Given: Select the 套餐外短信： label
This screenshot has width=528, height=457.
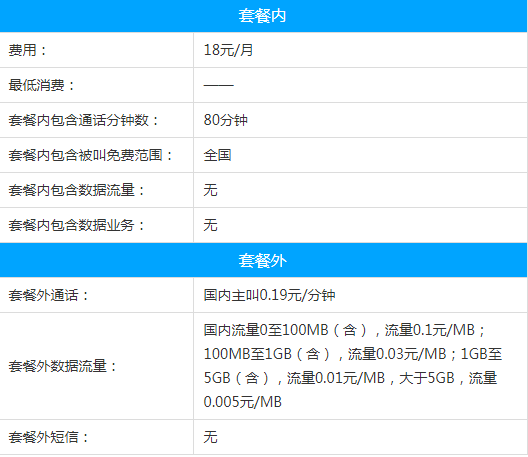Looking at the screenshot, I should (x=48, y=437).
